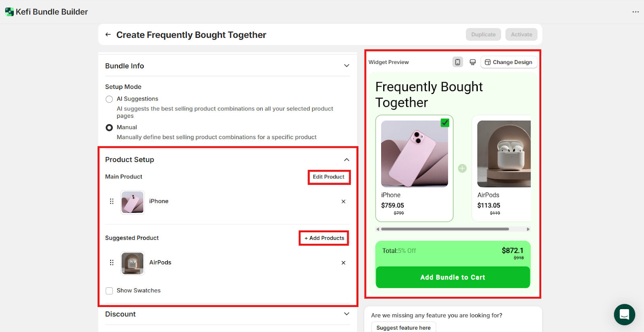
Task: Uncheck the iPhone card in preview
Action: (x=445, y=123)
